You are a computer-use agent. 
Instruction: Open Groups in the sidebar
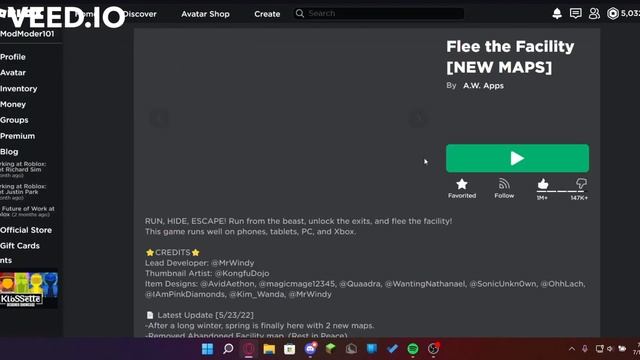14,120
